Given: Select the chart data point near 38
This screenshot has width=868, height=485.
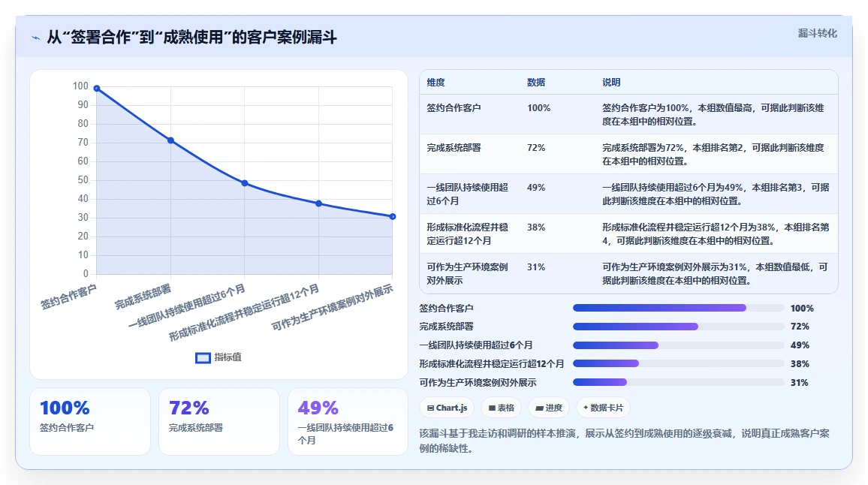Looking at the screenshot, I should pyautogui.click(x=319, y=203).
